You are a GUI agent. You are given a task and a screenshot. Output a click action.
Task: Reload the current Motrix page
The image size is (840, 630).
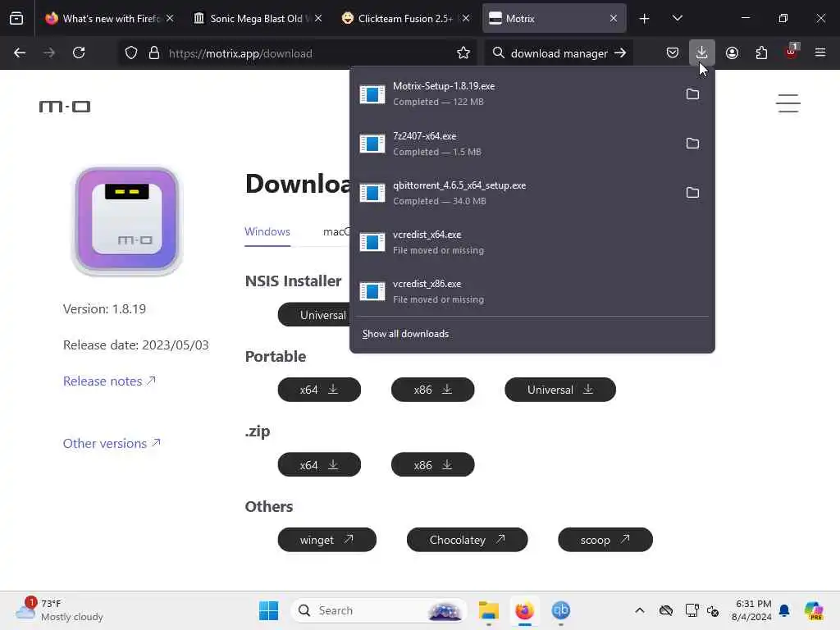pyautogui.click(x=79, y=53)
